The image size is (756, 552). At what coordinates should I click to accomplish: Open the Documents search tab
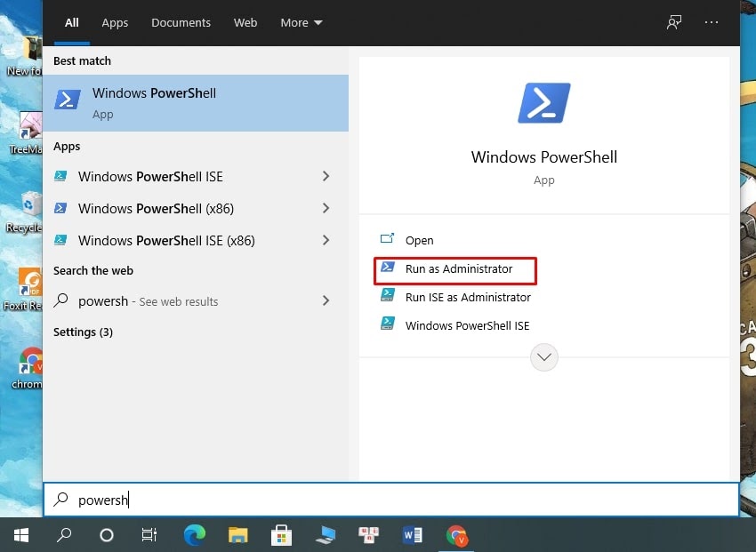click(x=181, y=22)
